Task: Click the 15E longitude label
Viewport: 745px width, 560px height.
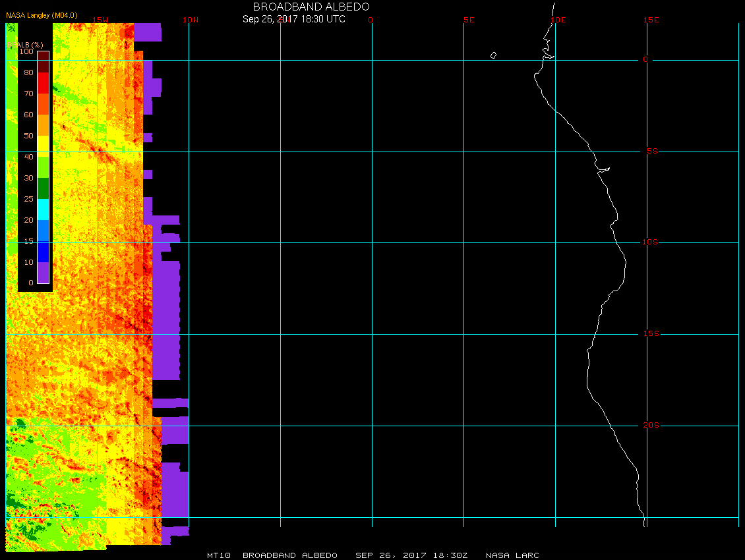Action: click(x=651, y=20)
